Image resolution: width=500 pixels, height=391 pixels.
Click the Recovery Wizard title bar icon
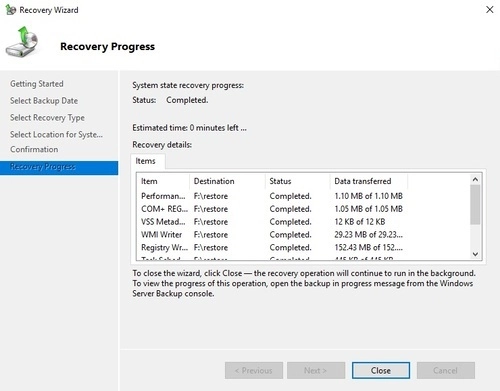pyautogui.click(x=11, y=10)
